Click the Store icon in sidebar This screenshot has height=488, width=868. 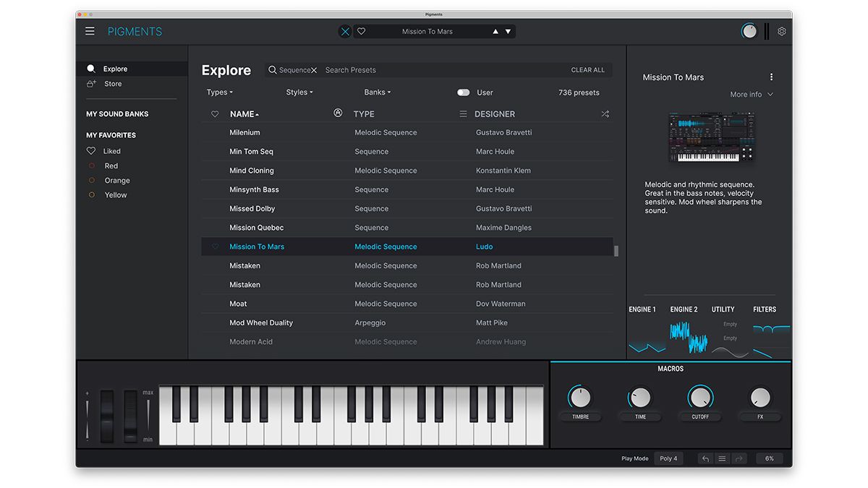click(x=91, y=84)
